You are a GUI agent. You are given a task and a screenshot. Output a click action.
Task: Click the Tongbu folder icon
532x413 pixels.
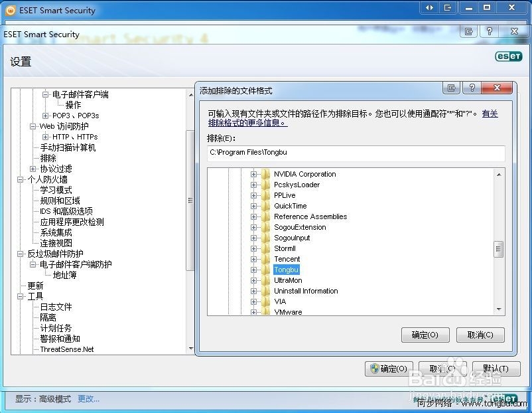[265, 270]
